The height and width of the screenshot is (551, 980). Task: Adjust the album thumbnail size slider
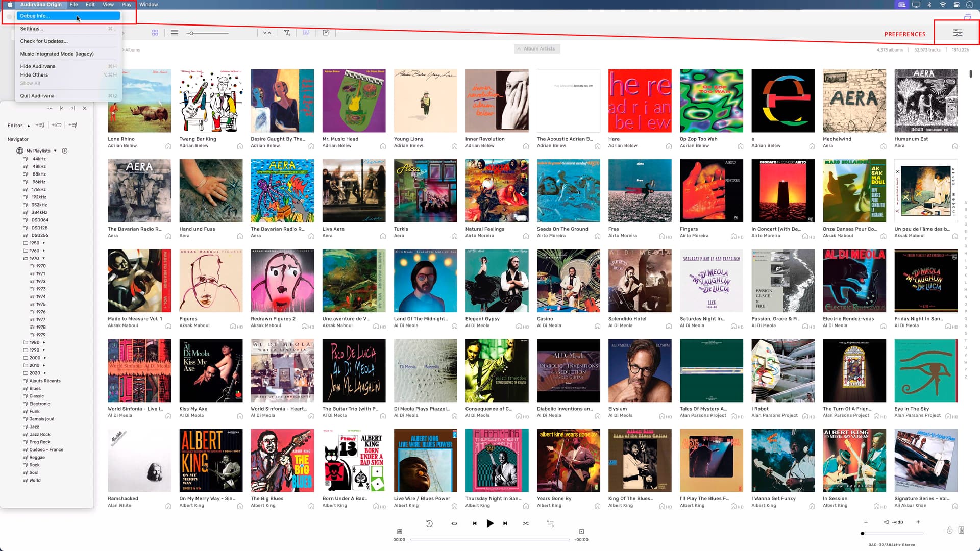pos(207,33)
